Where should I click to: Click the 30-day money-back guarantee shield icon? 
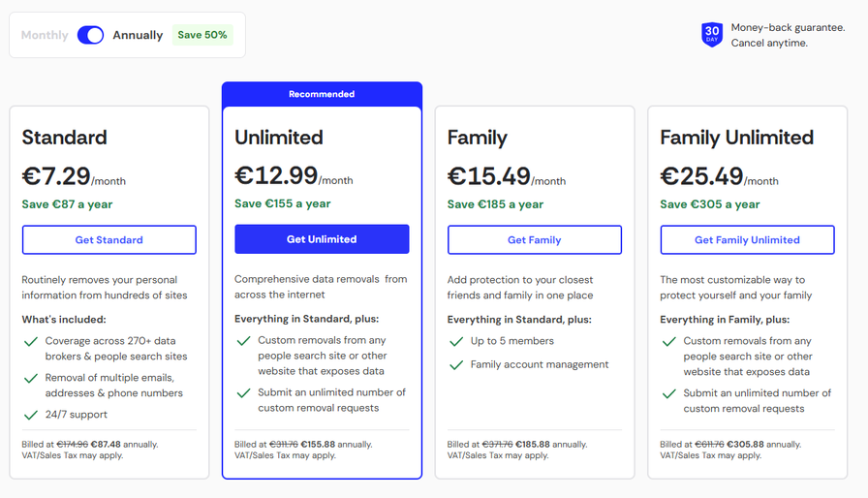pos(712,35)
